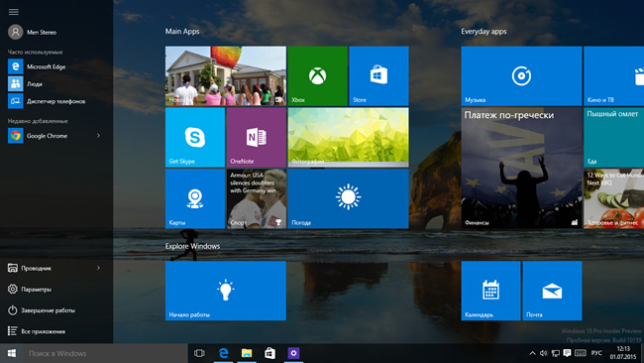Expand the Проводник submenu arrow
This screenshot has width=644, height=363.
tap(98, 268)
